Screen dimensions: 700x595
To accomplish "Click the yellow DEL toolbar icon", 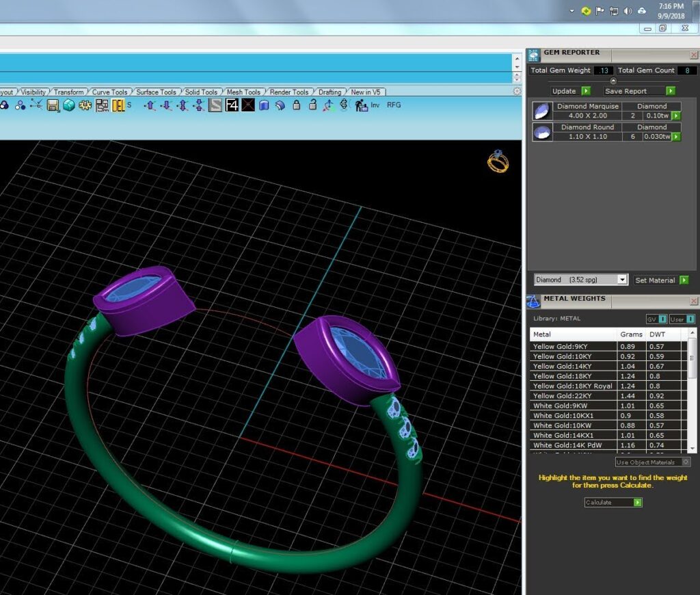I will coord(118,105).
